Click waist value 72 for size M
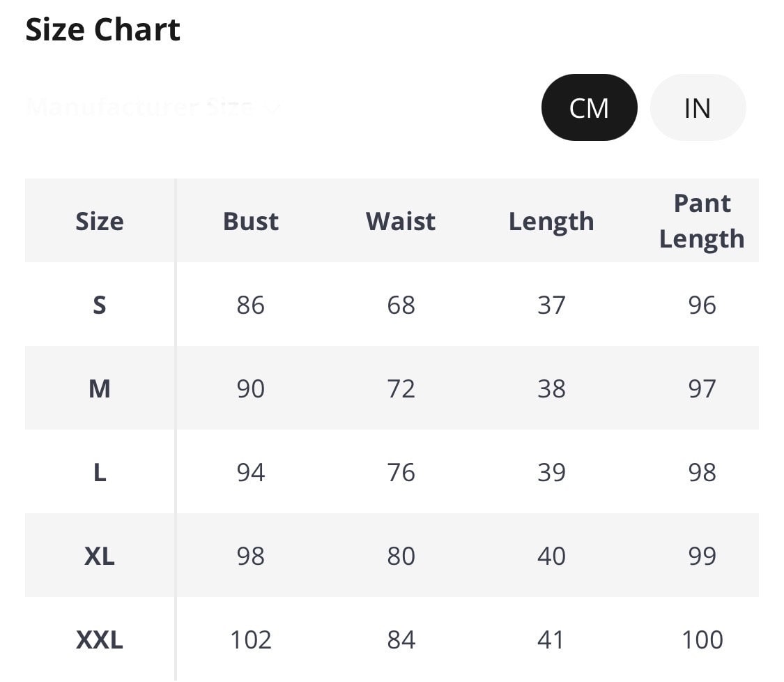This screenshot has height=682, width=784. tap(401, 388)
